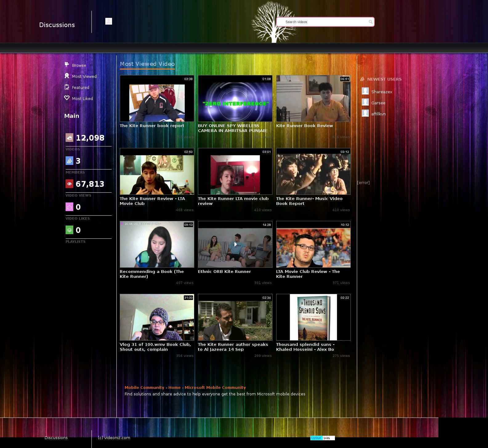Play the Zero Interference spy camera video
Screen dimensions: 488x448
tap(235, 98)
